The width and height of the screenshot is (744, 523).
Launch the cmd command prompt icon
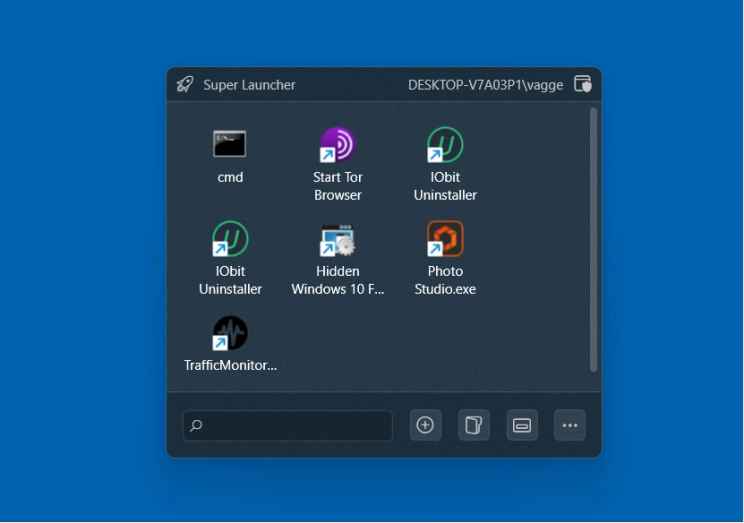point(230,144)
